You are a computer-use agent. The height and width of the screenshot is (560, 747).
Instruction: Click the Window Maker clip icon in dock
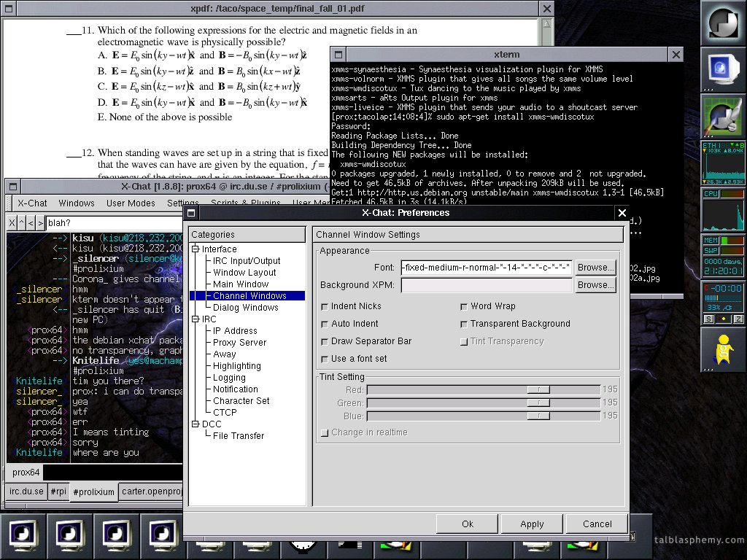(x=723, y=23)
